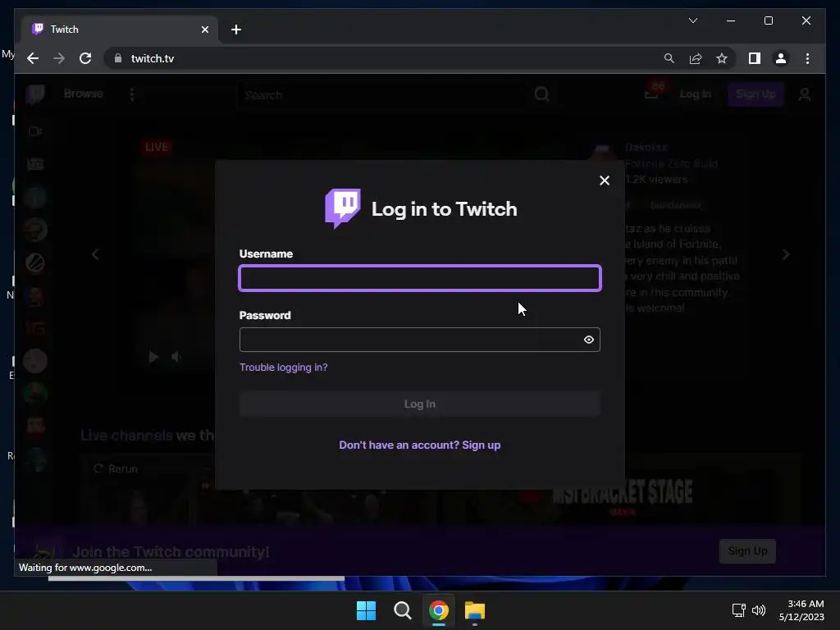Open Chrome zoom magnifier icon in address bar
Viewport: 840px width, 630px height.
tap(669, 58)
